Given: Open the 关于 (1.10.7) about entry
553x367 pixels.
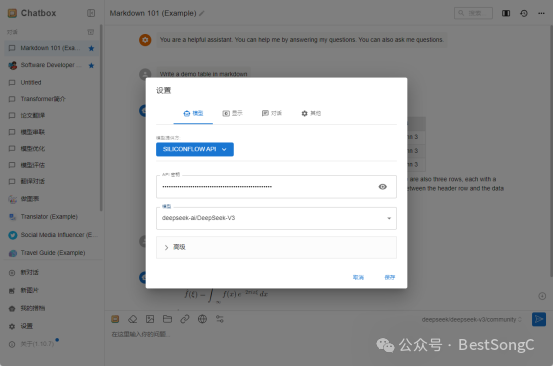Looking at the screenshot, I should [51, 344].
